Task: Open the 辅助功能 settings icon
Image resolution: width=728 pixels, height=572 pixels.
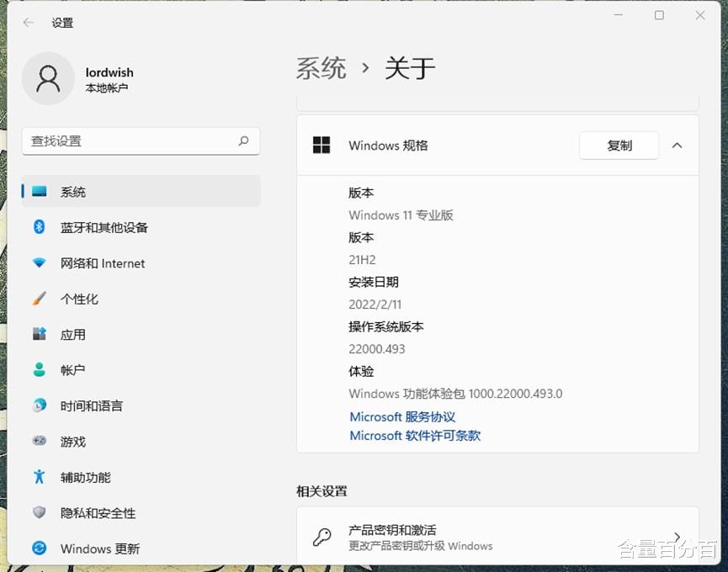Action: pyautogui.click(x=40, y=477)
